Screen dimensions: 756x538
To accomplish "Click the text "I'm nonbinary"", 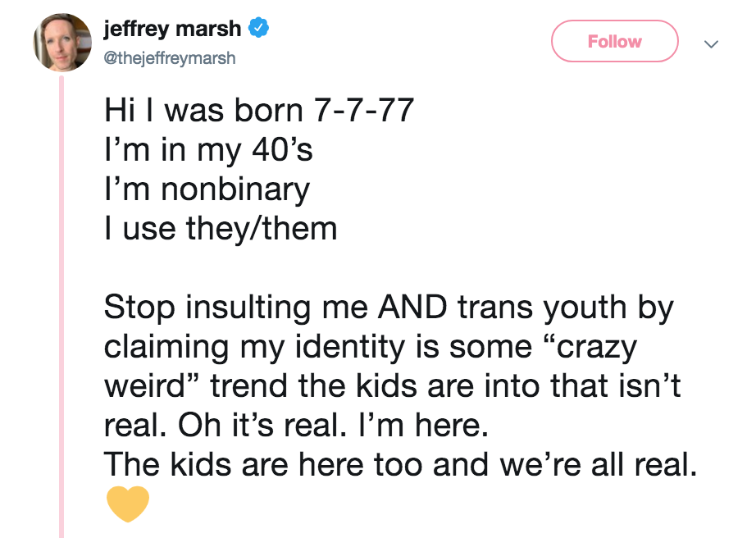I will click(207, 189).
